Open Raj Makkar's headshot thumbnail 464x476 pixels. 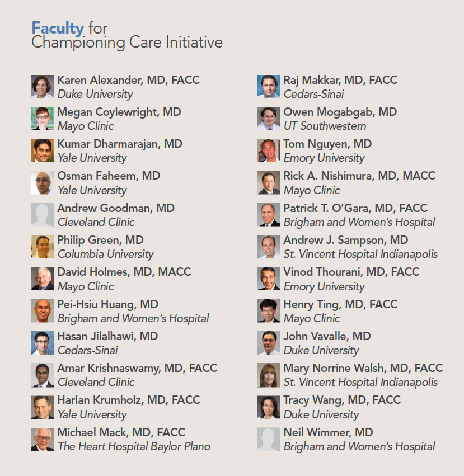point(269,87)
